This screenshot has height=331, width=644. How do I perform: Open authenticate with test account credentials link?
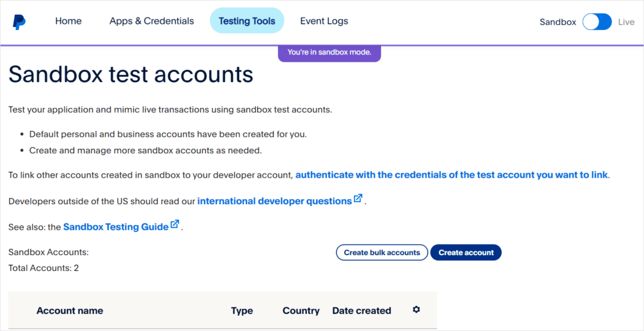coord(451,175)
